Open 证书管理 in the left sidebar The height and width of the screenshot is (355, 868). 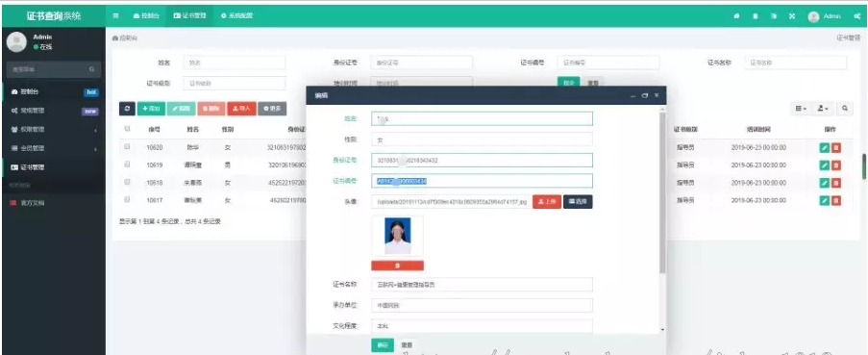pos(54,167)
